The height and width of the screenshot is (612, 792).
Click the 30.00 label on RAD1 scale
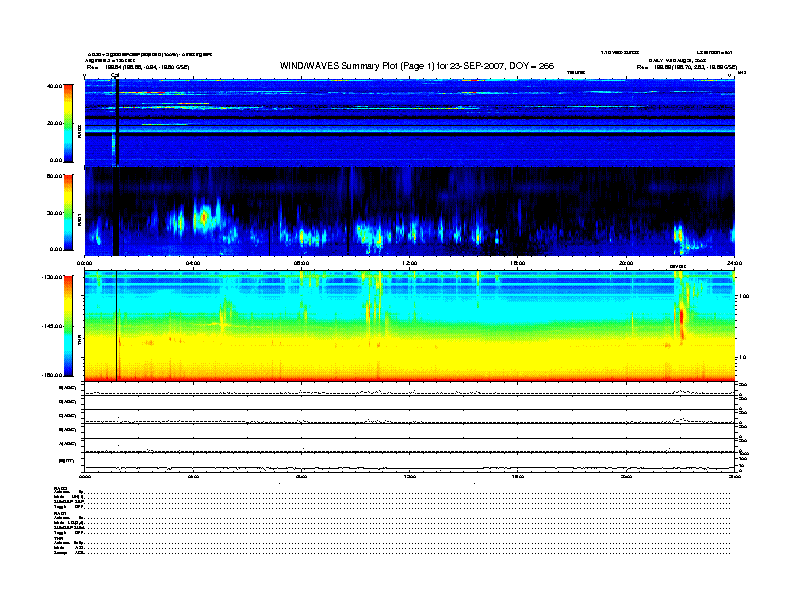(x=54, y=213)
